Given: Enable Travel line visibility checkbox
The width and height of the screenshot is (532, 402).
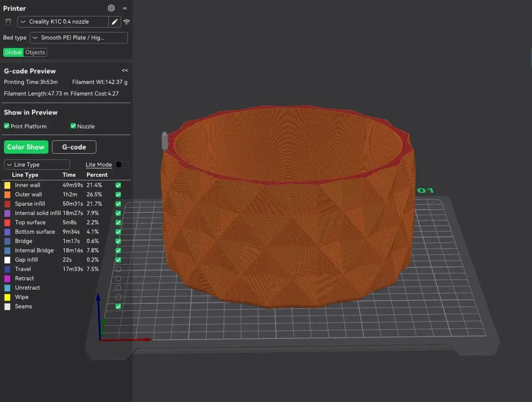Looking at the screenshot, I should [x=118, y=269].
